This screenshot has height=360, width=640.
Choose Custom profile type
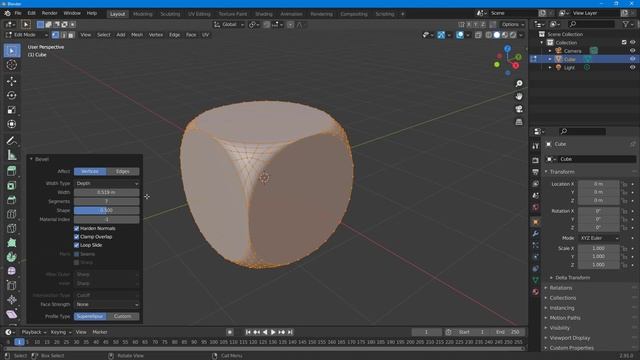tap(123, 316)
